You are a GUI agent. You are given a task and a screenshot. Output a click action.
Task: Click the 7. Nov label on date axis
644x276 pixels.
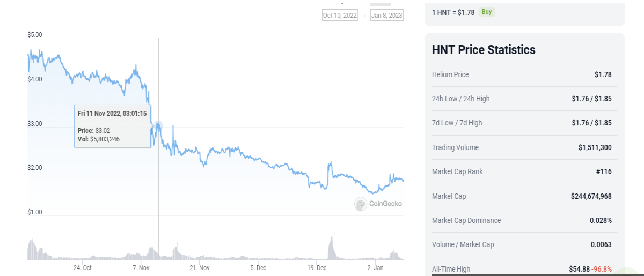point(141,267)
